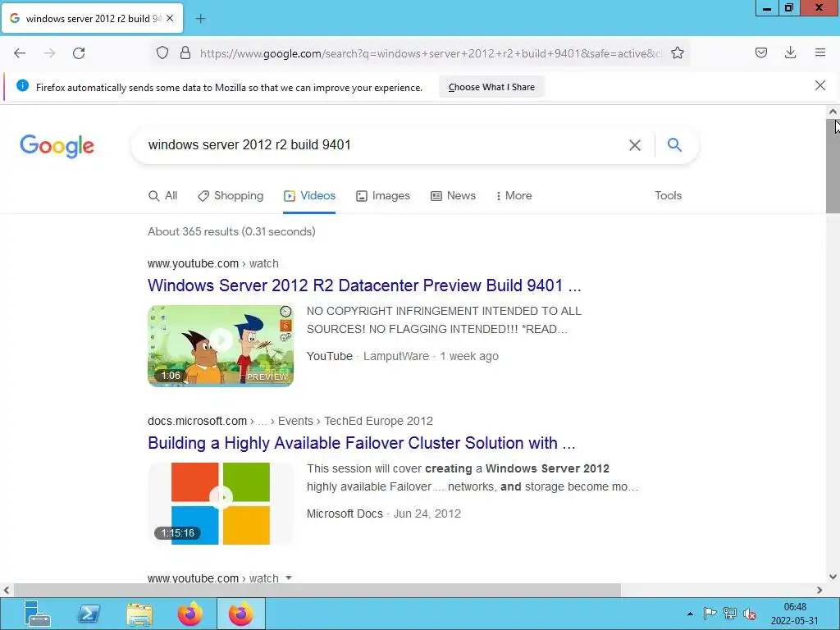
Task: Close the Google search results tab
Action: click(170, 18)
